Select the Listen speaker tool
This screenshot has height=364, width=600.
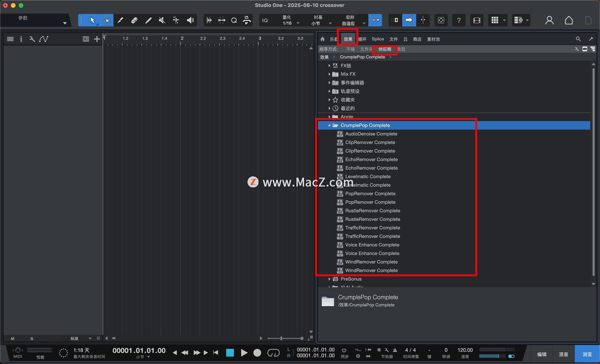click(190, 20)
